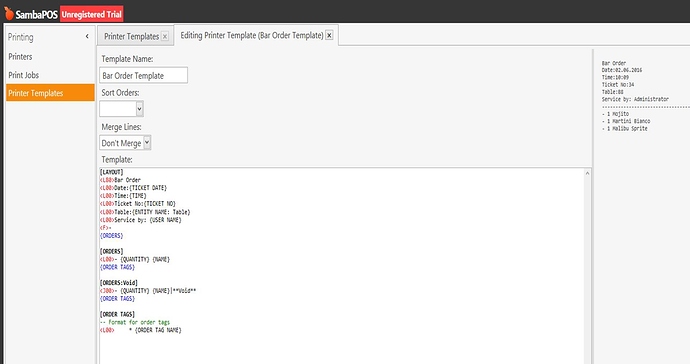Click the [ORDERS:Void] section header line

(119, 283)
